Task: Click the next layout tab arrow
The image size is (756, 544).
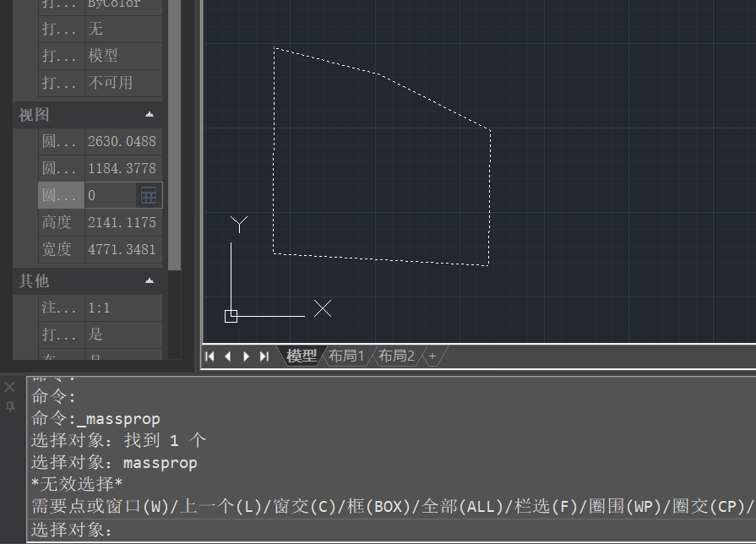Action: (x=246, y=356)
